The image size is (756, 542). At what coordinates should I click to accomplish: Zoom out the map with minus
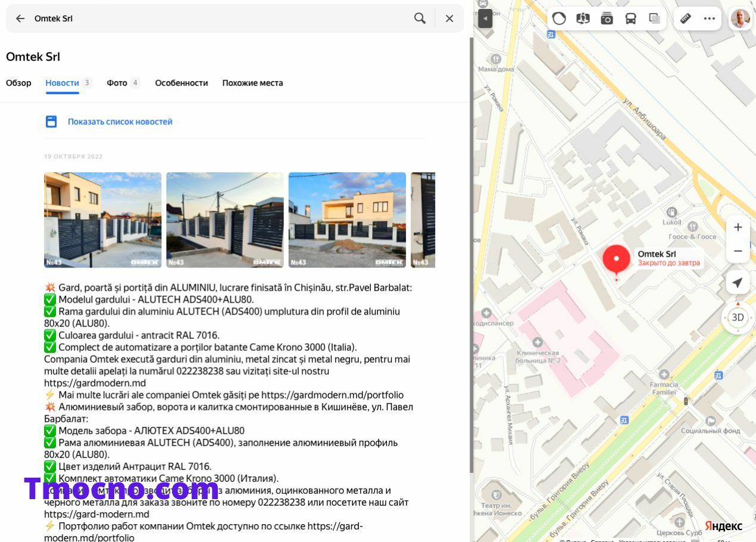pyautogui.click(x=738, y=251)
